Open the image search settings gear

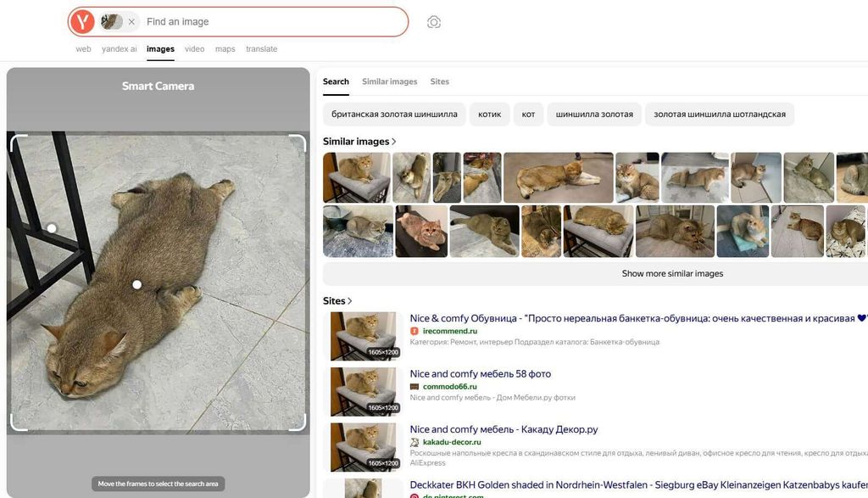[x=433, y=21]
